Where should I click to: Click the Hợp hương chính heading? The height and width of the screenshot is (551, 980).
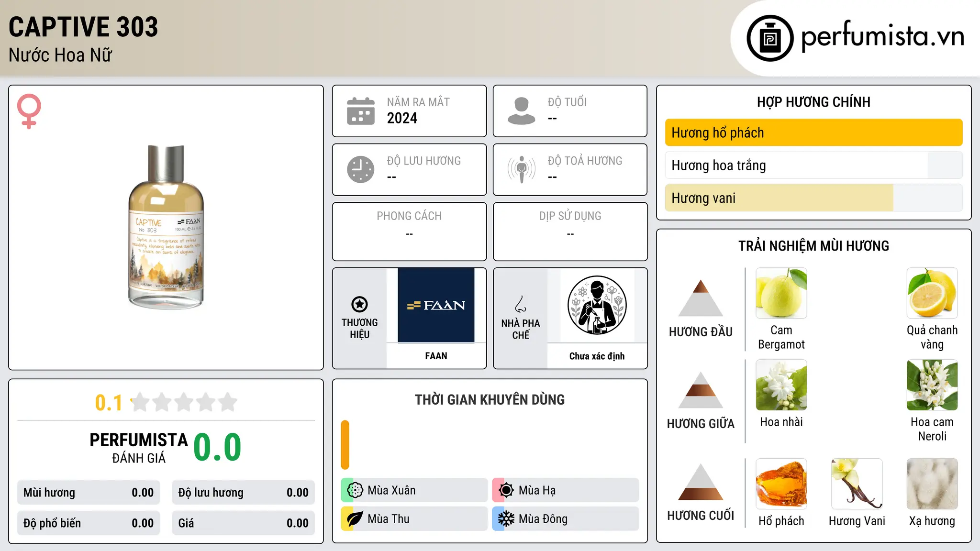(x=813, y=102)
